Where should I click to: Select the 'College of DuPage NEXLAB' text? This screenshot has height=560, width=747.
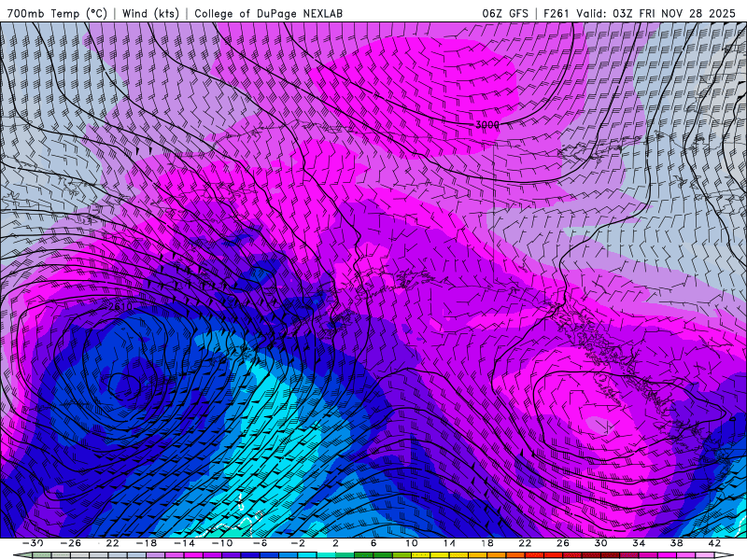[268, 13]
